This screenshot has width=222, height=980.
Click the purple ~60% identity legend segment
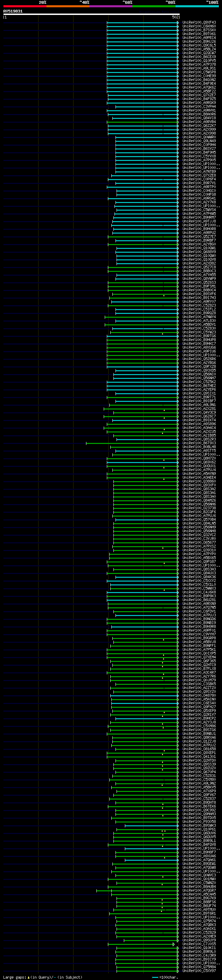point(111,6)
